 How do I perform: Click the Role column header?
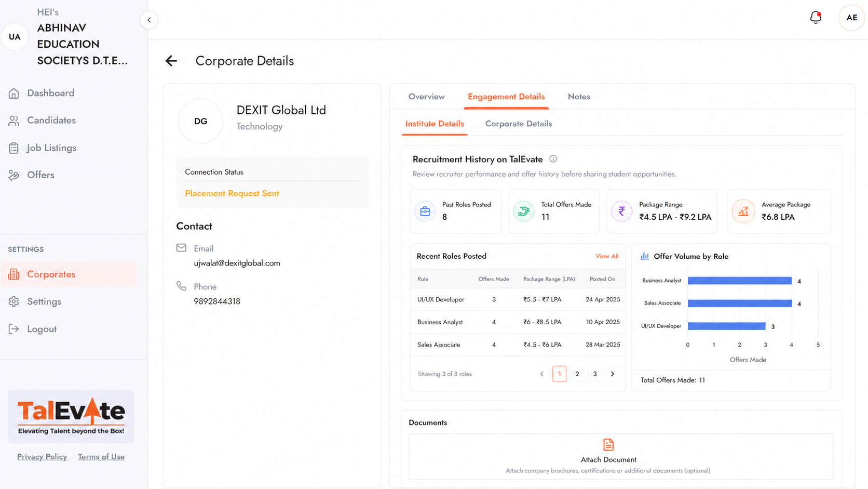click(423, 279)
